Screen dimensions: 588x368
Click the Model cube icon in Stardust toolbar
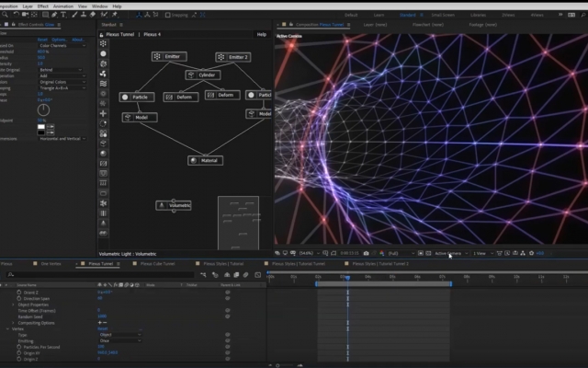coord(103,144)
